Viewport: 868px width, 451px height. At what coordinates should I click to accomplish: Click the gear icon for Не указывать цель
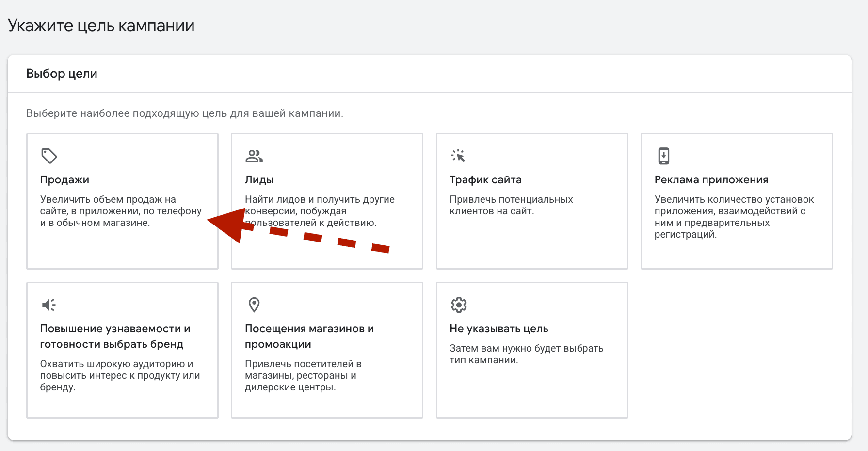tap(459, 305)
